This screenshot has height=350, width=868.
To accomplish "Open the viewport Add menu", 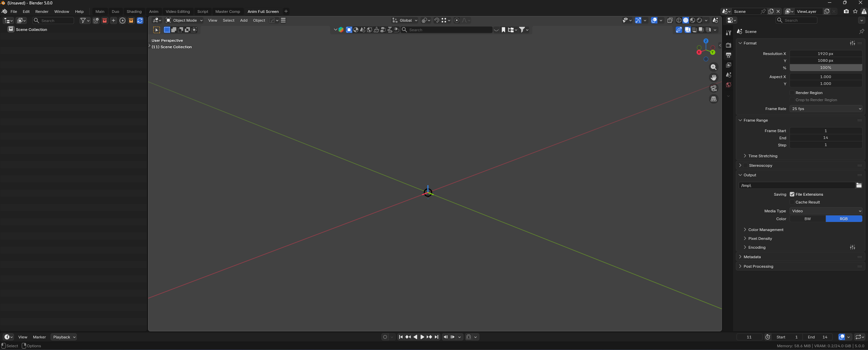I will [244, 20].
